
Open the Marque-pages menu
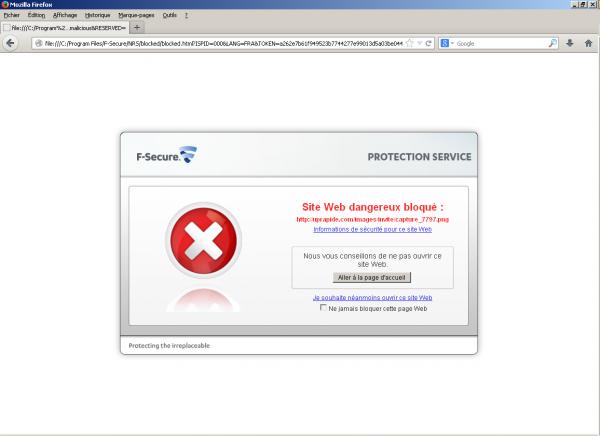136,15
